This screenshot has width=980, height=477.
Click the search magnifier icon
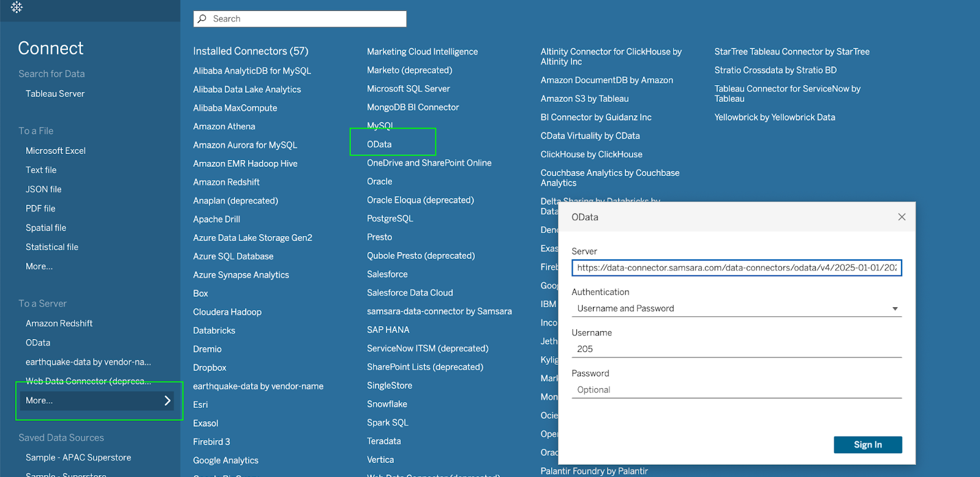point(202,19)
